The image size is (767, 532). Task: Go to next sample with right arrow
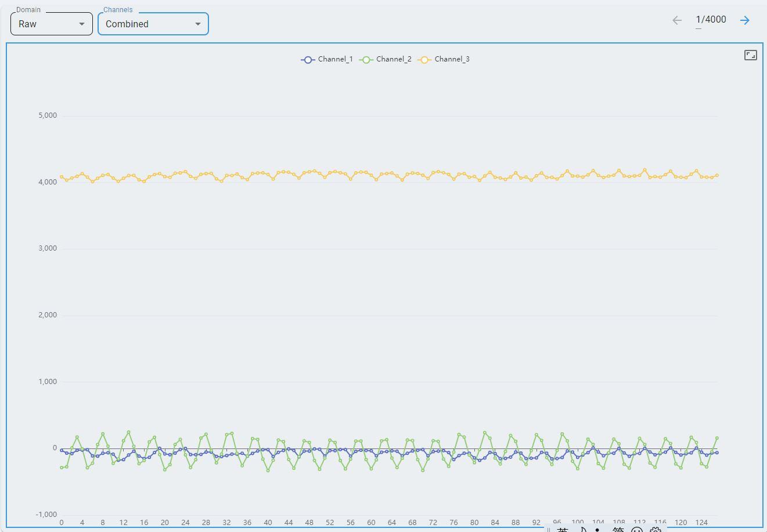tap(745, 20)
